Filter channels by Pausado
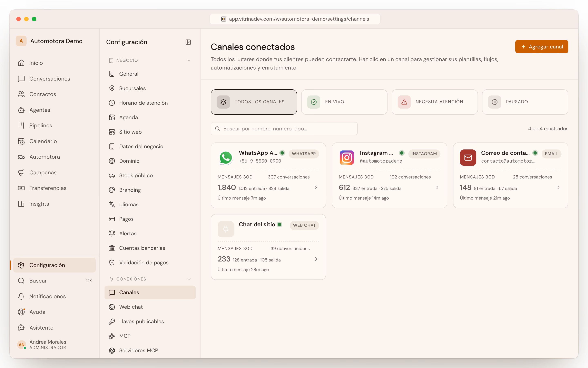Viewport: 588px width, 368px height. point(525,102)
